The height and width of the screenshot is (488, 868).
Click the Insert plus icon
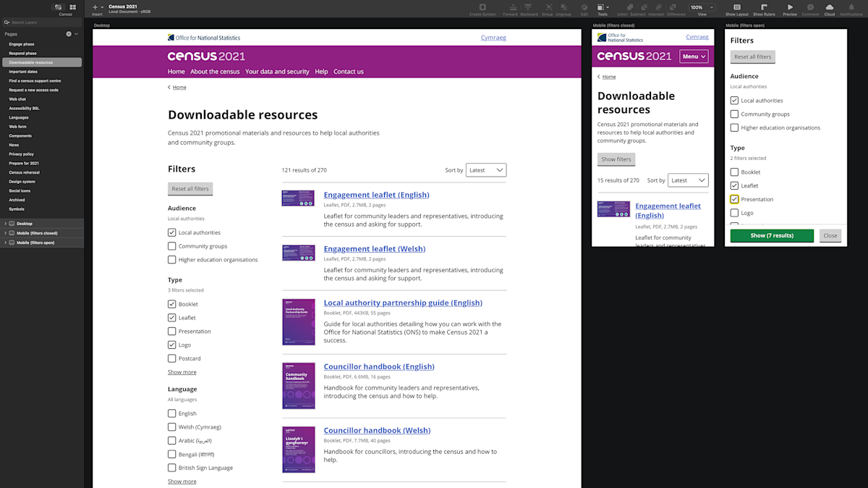click(95, 7)
